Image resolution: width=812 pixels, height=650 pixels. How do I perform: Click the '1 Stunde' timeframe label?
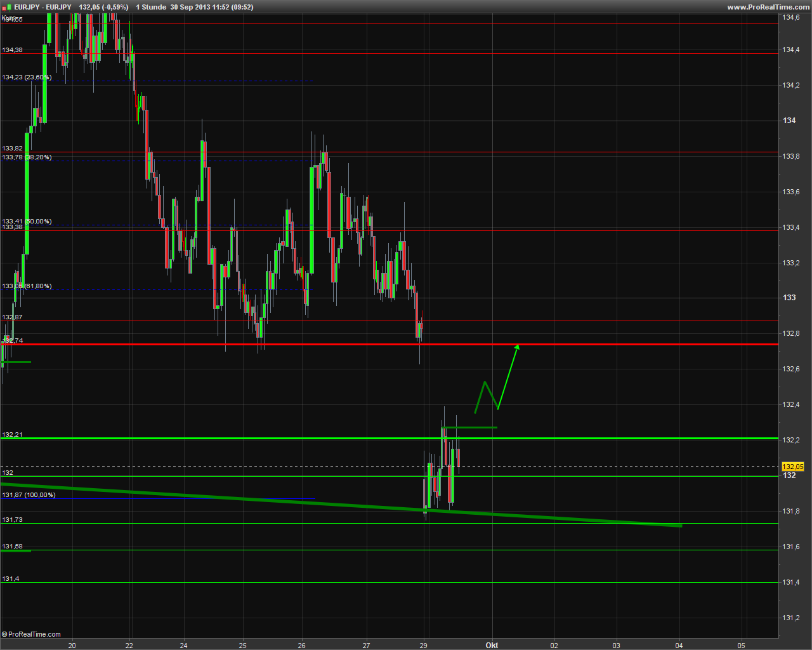coord(150,7)
